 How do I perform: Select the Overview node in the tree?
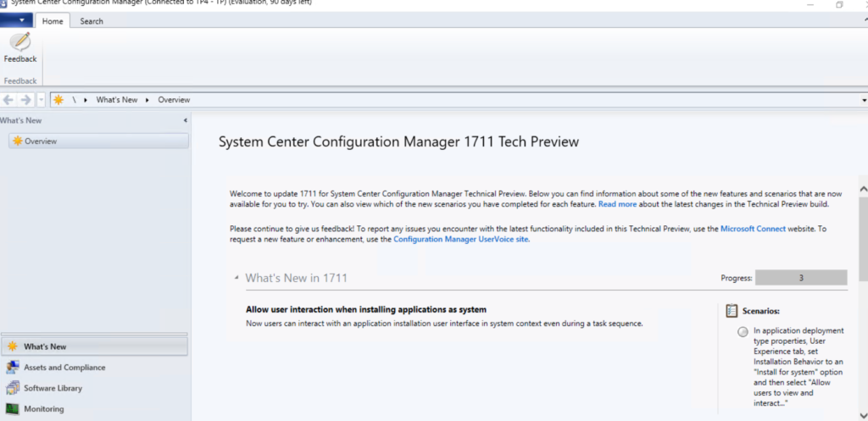[98, 141]
